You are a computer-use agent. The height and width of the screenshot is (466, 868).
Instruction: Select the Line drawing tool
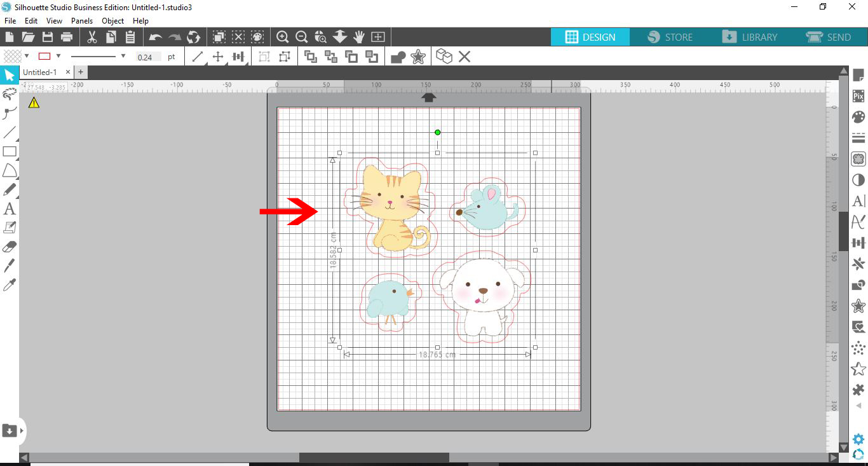pos(10,132)
